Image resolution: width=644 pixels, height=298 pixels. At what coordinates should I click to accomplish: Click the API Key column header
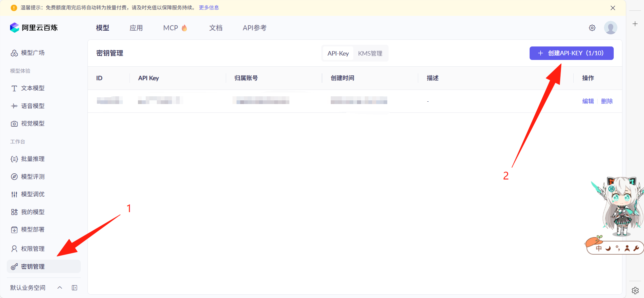tap(148, 78)
